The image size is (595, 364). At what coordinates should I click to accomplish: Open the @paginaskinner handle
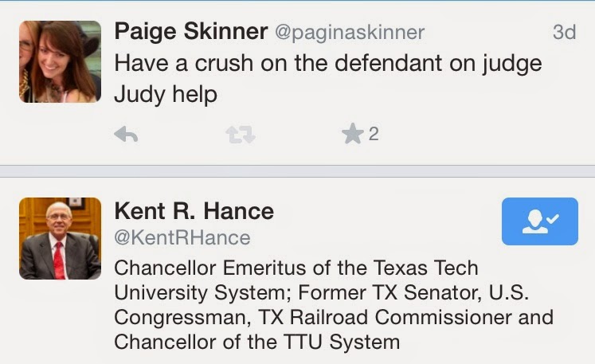coord(350,33)
